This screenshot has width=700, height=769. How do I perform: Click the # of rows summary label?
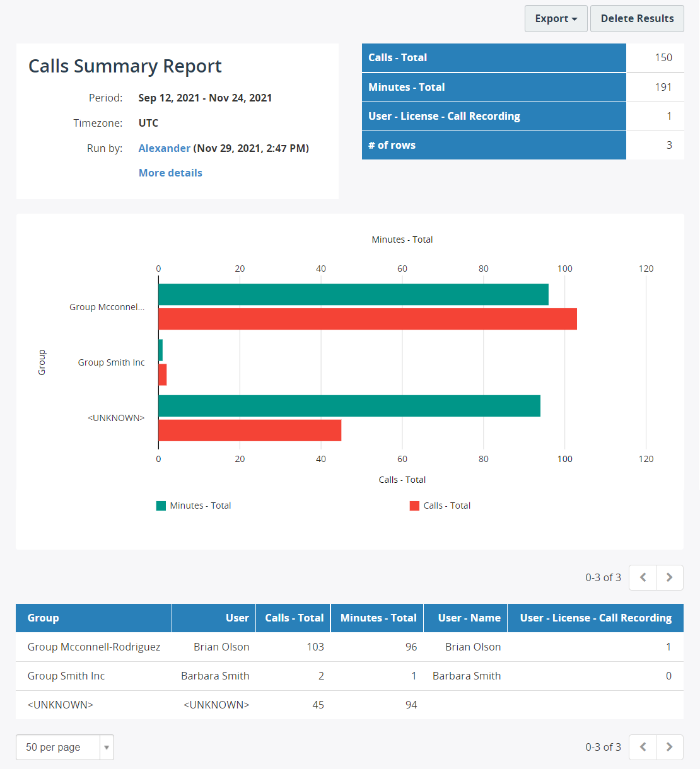click(x=392, y=145)
